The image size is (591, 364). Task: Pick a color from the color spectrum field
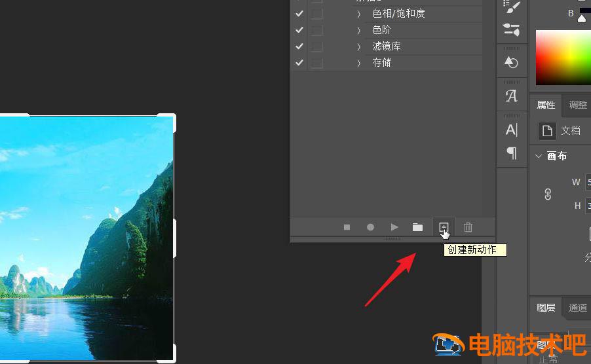(563, 58)
